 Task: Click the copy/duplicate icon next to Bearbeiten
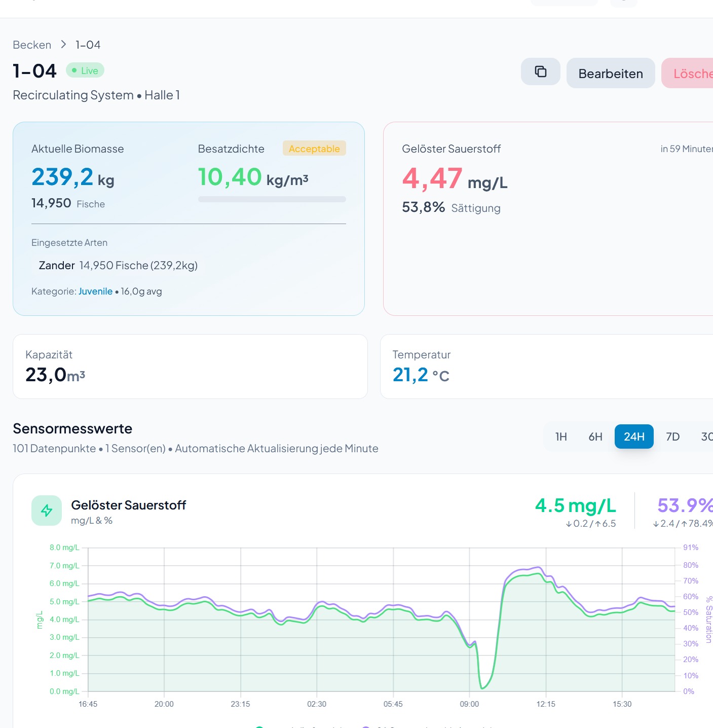(x=540, y=72)
